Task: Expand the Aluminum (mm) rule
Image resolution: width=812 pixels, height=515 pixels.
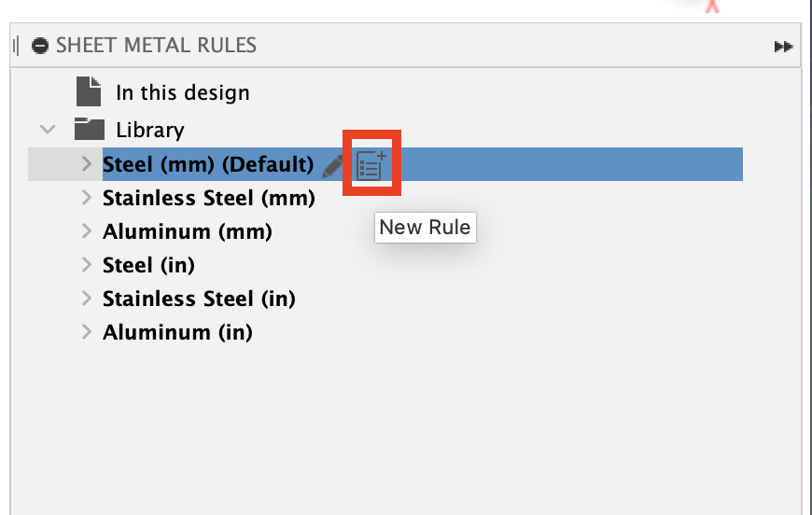Action: pyautogui.click(x=87, y=231)
